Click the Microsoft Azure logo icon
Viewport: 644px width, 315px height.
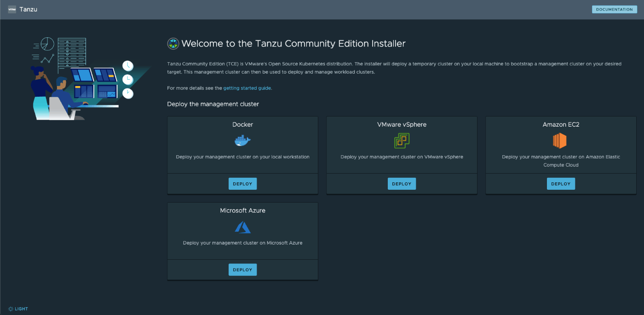(242, 227)
